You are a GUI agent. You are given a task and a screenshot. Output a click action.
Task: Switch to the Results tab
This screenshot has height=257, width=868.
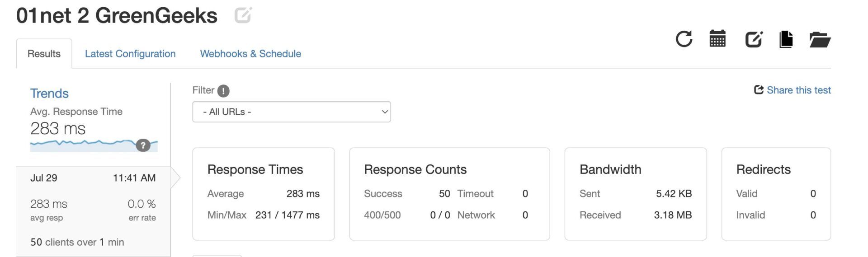click(44, 54)
